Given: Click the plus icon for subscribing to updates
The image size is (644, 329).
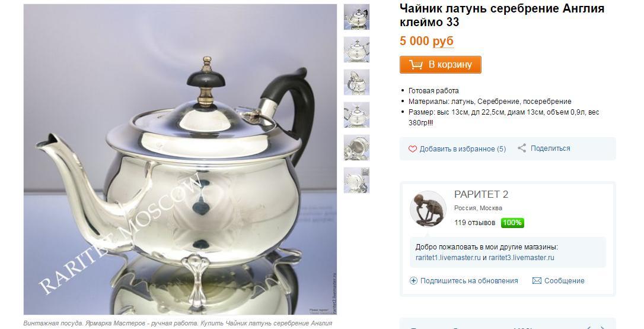Looking at the screenshot, I should click(x=413, y=281).
